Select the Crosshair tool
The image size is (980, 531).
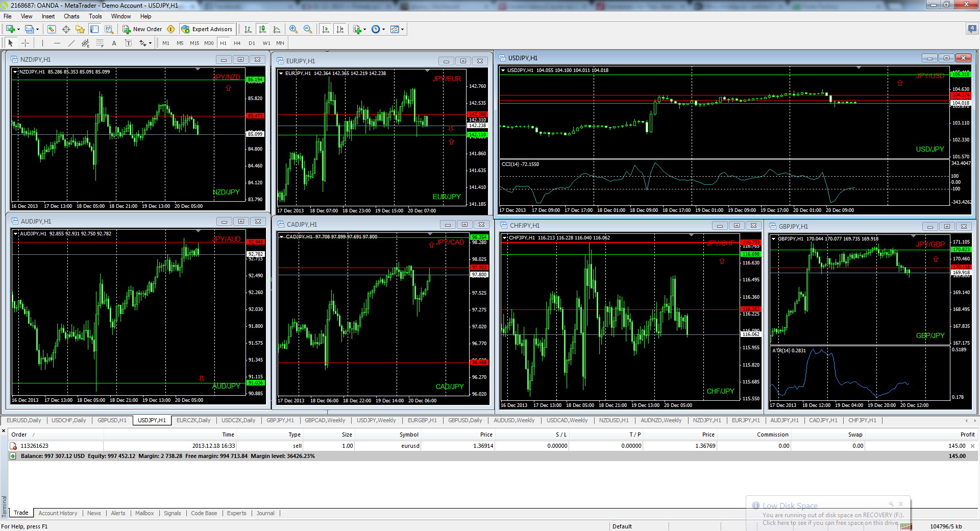tap(25, 43)
